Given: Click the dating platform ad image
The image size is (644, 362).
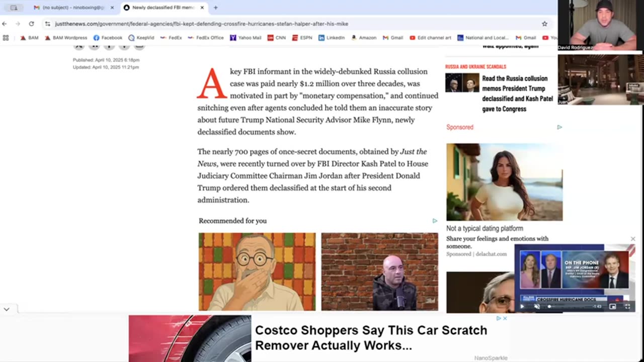Looking at the screenshot, I should [x=505, y=182].
